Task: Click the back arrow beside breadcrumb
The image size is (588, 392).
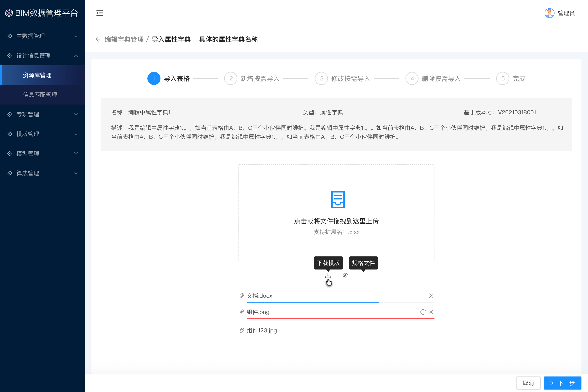Action: coord(98,39)
